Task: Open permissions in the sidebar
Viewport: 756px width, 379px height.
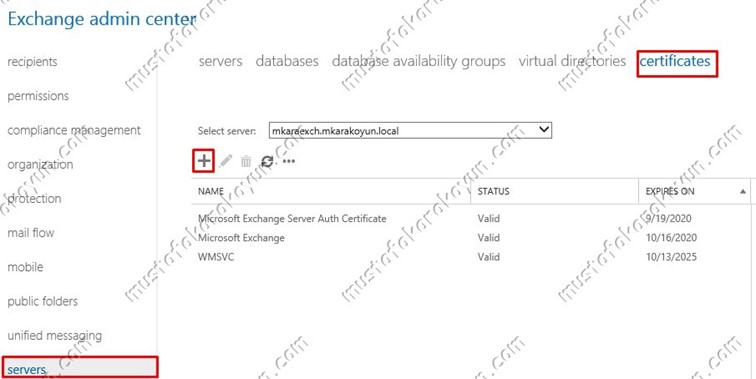Action: (x=38, y=96)
